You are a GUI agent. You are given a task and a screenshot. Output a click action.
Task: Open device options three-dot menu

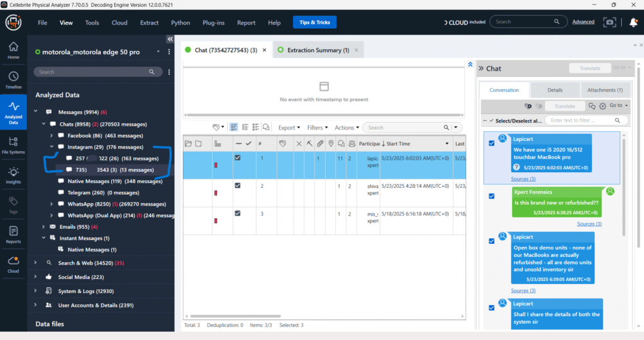pyautogui.click(x=169, y=52)
